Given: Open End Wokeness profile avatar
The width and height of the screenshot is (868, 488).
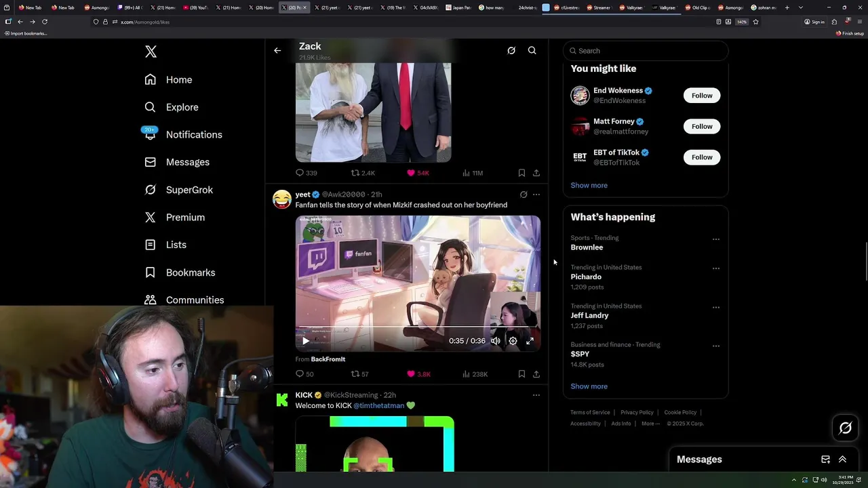Looking at the screenshot, I should tap(580, 96).
